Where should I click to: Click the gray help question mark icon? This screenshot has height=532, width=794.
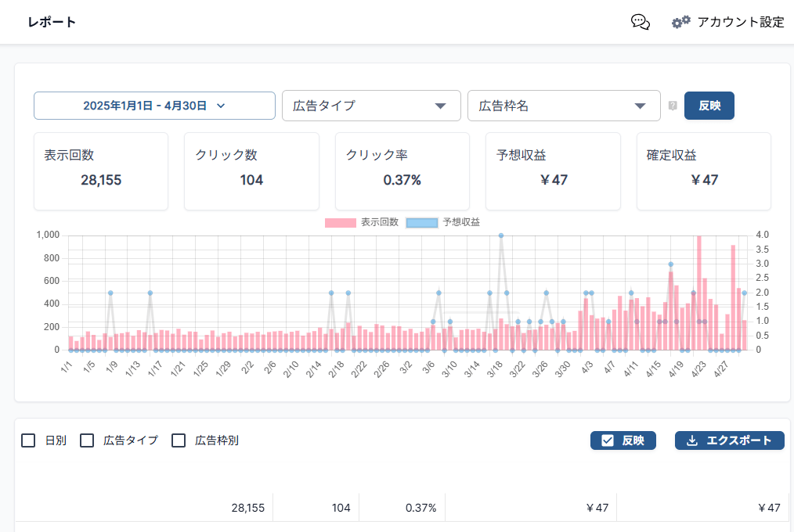tap(672, 106)
